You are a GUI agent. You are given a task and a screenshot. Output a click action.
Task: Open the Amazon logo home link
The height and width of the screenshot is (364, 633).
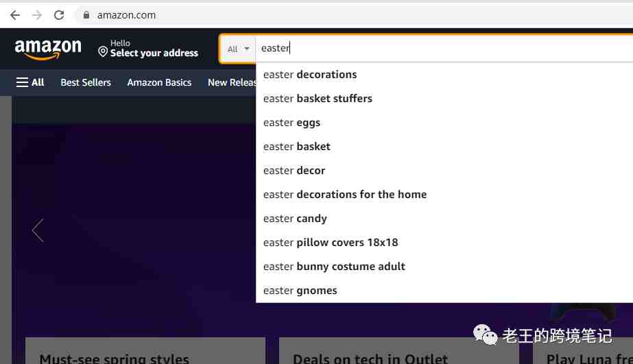pos(48,49)
